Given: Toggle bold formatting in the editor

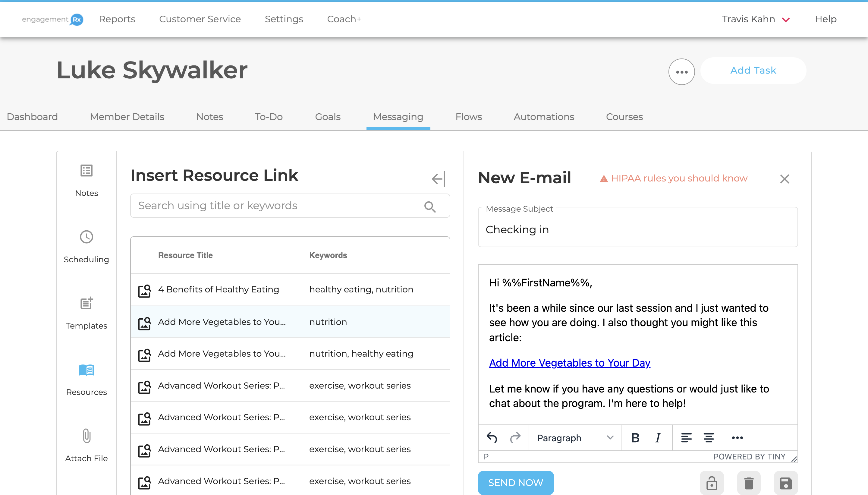Looking at the screenshot, I should click(x=635, y=438).
